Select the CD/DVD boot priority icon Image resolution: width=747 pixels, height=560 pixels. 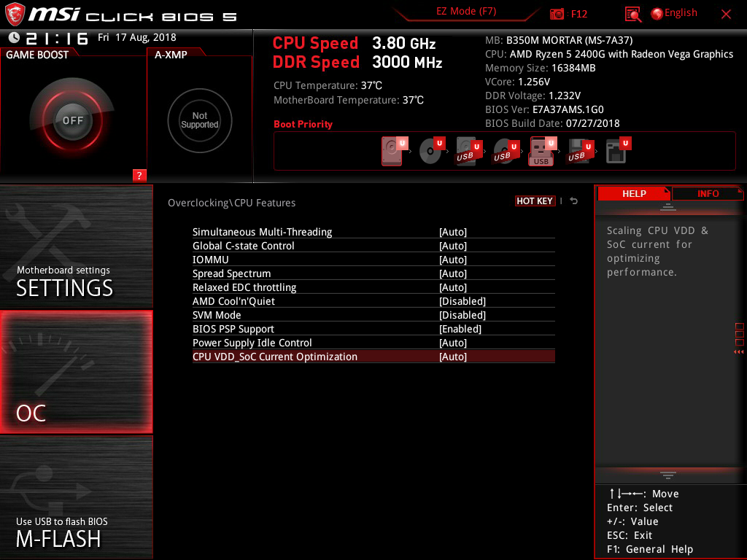click(x=432, y=150)
